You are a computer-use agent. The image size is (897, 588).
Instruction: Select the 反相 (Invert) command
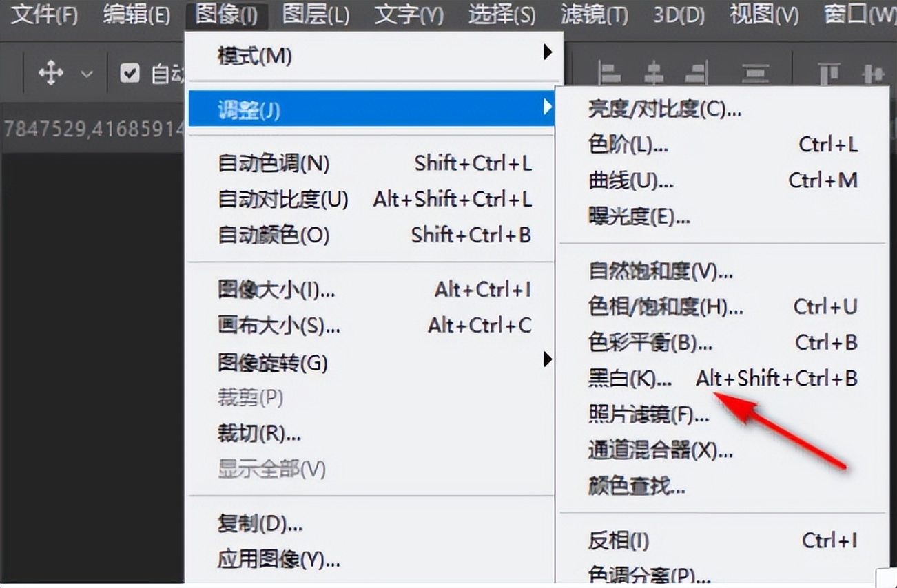coord(617,540)
